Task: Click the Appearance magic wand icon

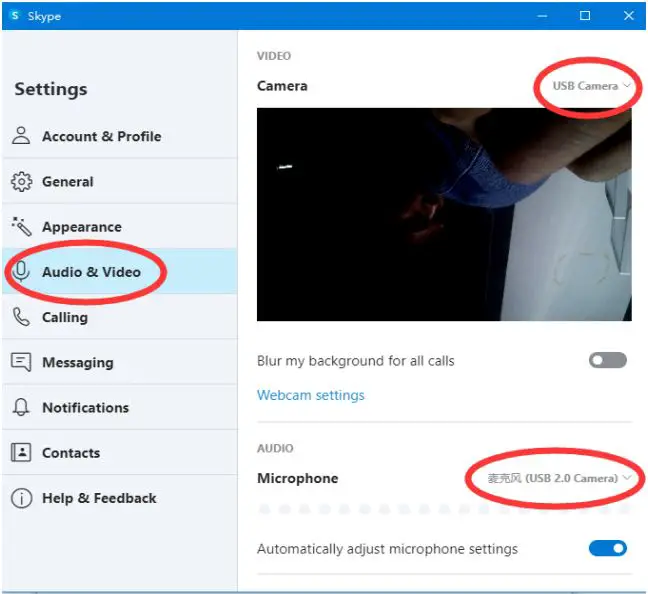Action: [21, 227]
